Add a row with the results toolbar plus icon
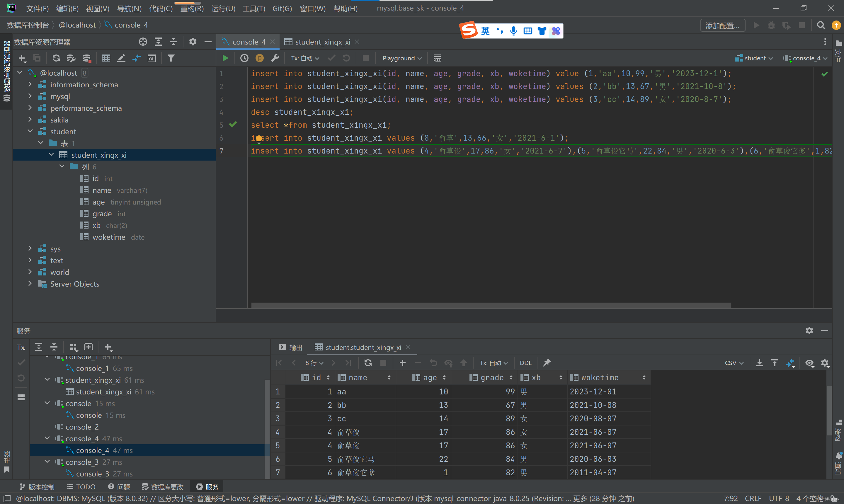 (402, 363)
